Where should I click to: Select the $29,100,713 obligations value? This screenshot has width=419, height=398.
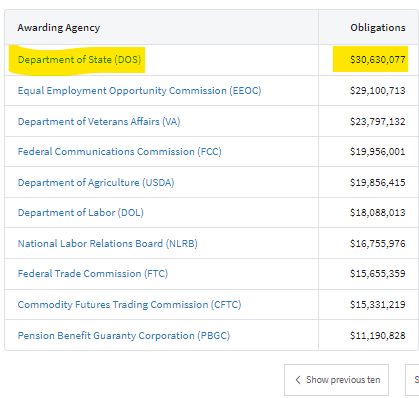pos(378,91)
